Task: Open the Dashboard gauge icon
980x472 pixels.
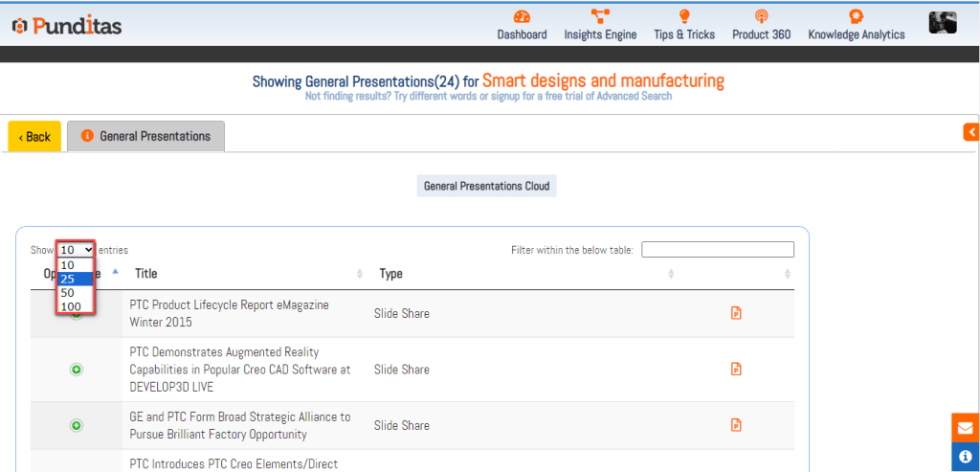Action: click(522, 16)
